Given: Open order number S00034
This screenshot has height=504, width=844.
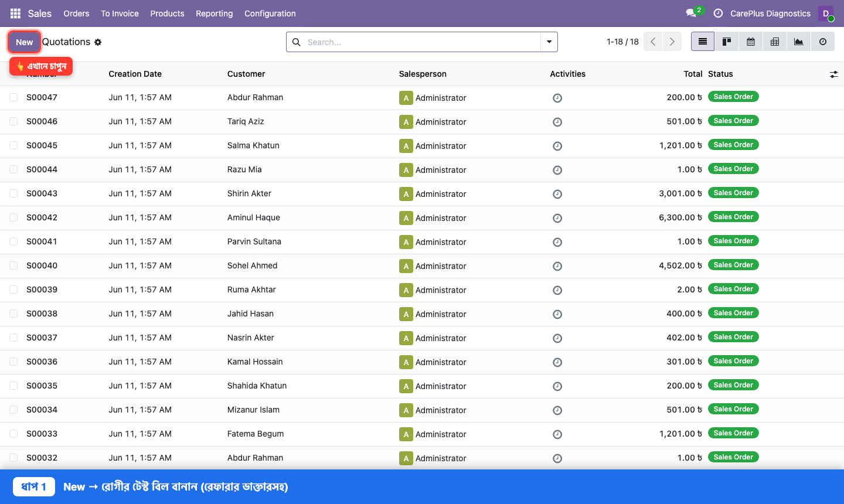Looking at the screenshot, I should pos(42,410).
